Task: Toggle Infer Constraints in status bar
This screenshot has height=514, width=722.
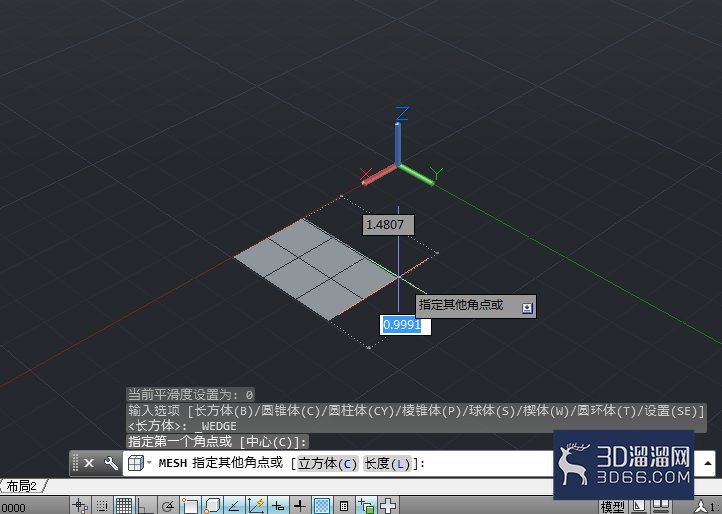Action: pos(80,506)
